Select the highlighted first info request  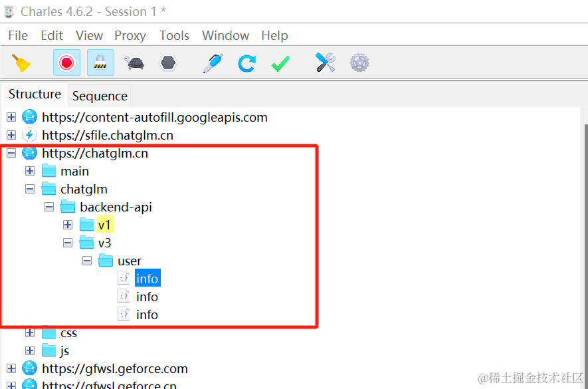(147, 278)
